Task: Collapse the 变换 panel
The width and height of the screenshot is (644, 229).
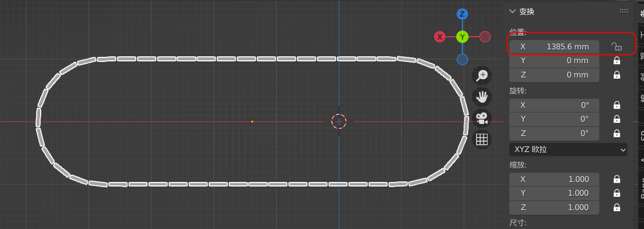Action: click(512, 11)
